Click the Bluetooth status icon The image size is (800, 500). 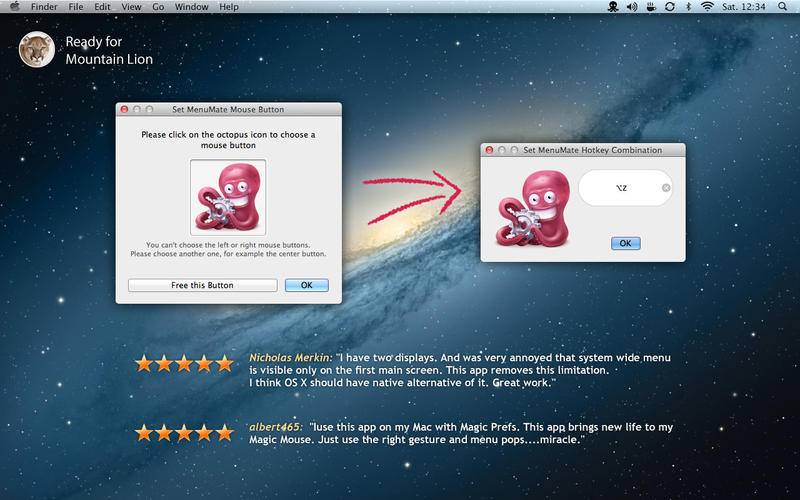coord(688,7)
